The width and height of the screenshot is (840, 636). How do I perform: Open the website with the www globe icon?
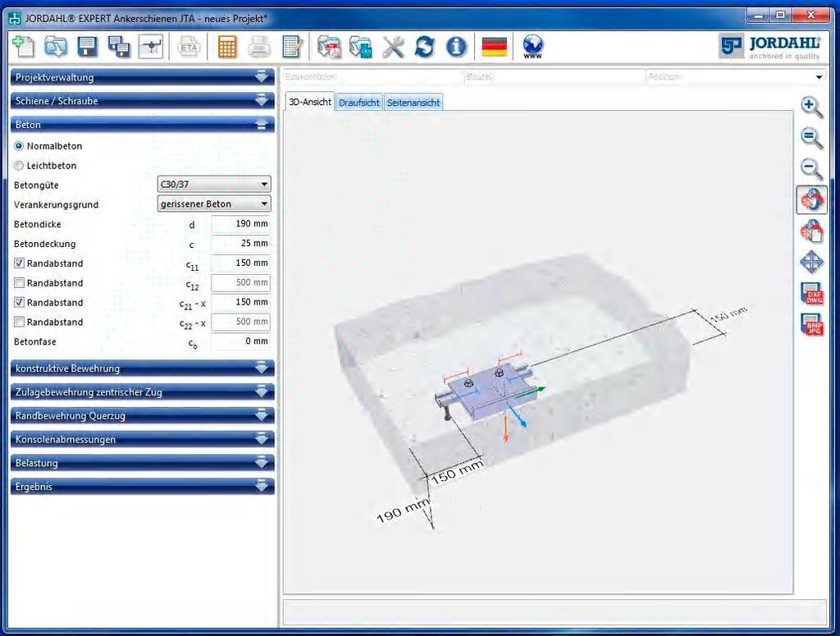click(x=532, y=47)
